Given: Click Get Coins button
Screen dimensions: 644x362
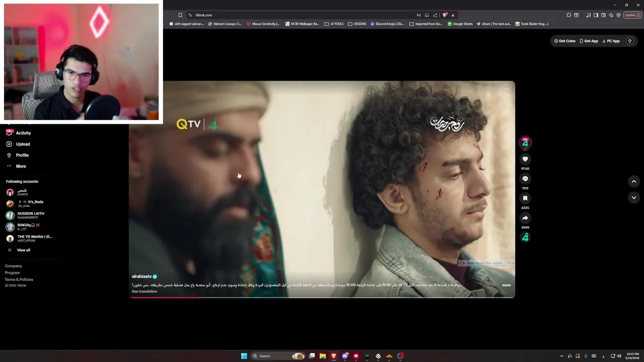Looking at the screenshot, I should pos(565,41).
